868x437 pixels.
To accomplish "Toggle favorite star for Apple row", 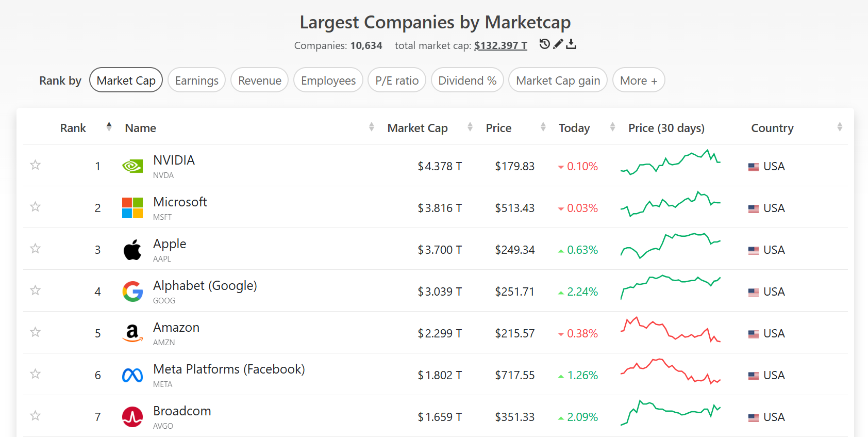I will point(35,249).
